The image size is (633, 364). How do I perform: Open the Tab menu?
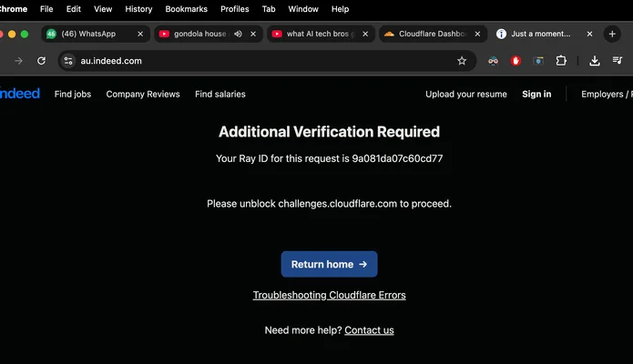[x=269, y=9]
